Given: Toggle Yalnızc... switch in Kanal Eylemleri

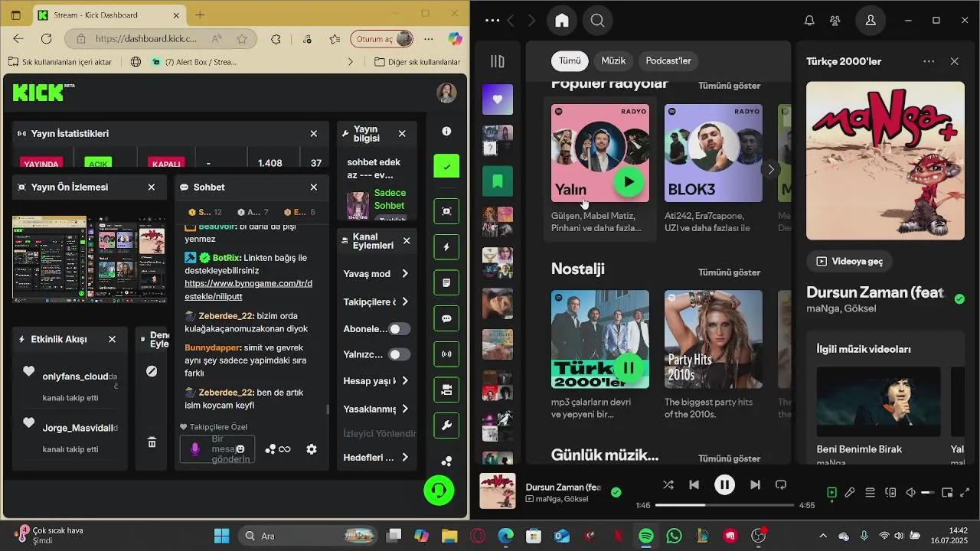Looking at the screenshot, I should 399,354.
